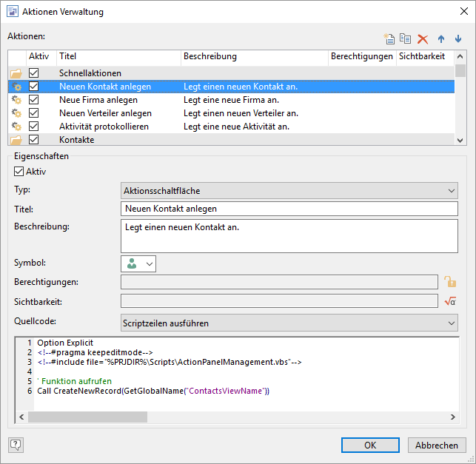
Task: Open the Berechtigungen lock icon
Action: [449, 281]
